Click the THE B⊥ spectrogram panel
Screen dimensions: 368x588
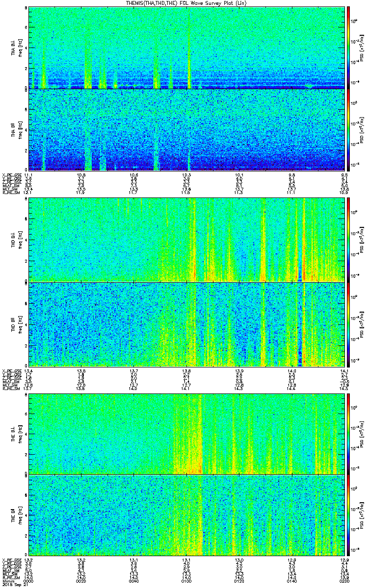point(186,434)
